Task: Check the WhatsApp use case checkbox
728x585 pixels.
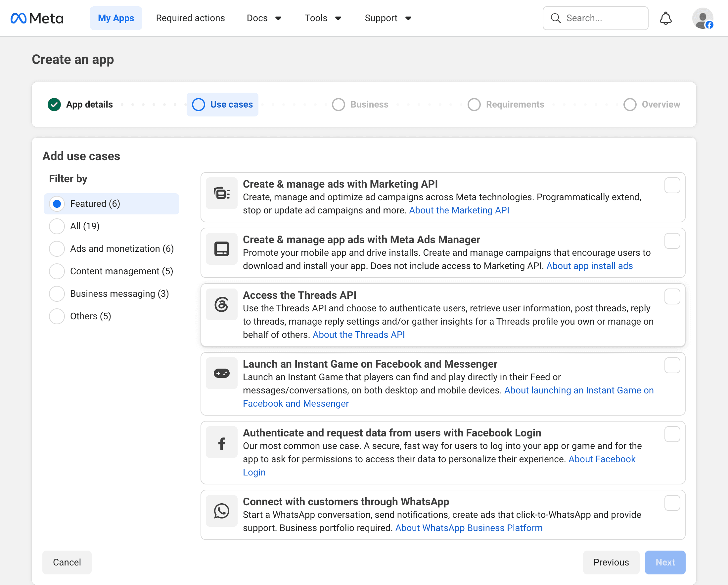Action: pos(672,503)
